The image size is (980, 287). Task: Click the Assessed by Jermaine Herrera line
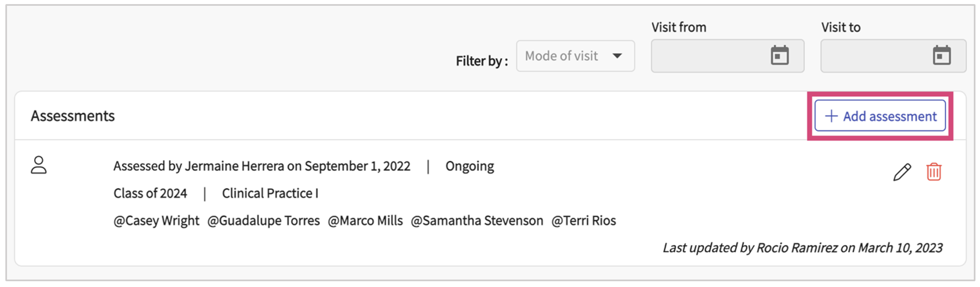[261, 166]
